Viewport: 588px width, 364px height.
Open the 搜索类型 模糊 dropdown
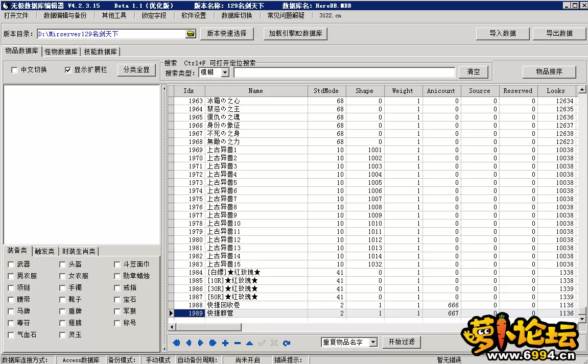point(225,72)
